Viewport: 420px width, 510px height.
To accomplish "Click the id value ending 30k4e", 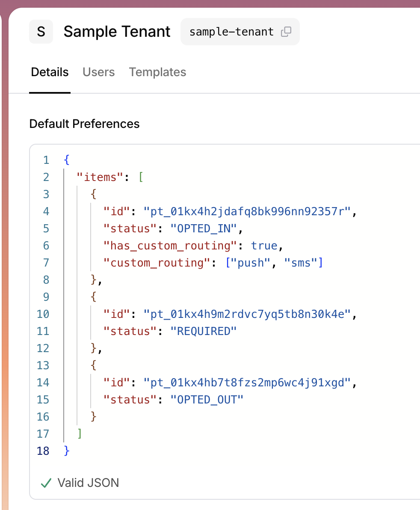I will click(247, 314).
